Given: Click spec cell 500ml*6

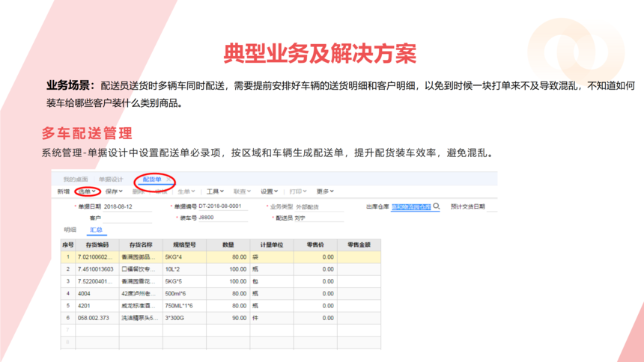Looking at the screenshot, I should click(184, 293).
